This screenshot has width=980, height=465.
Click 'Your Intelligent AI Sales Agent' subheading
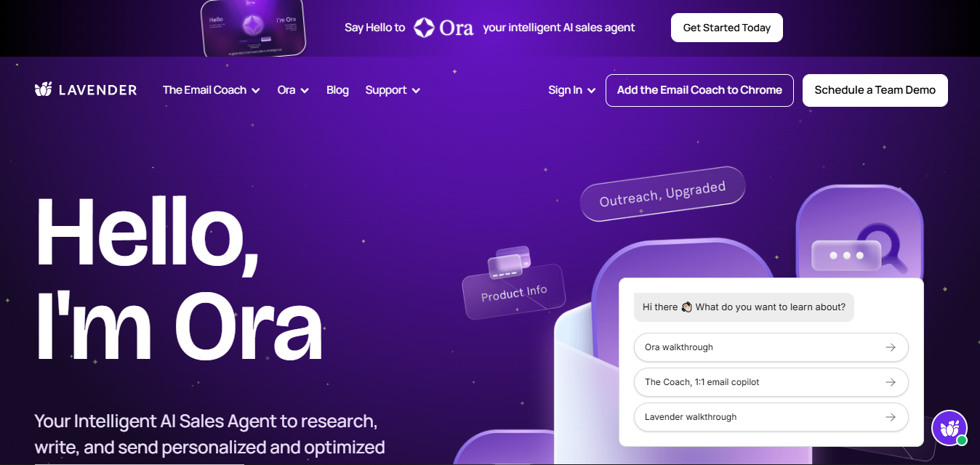[209, 434]
